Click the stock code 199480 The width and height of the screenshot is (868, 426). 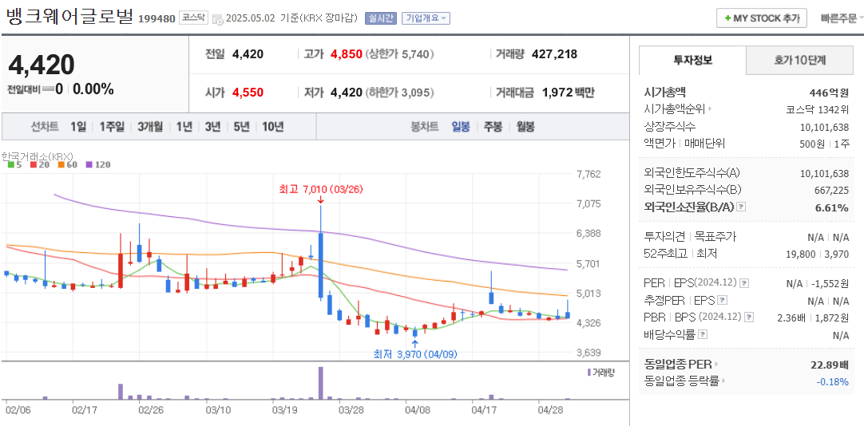tap(157, 19)
